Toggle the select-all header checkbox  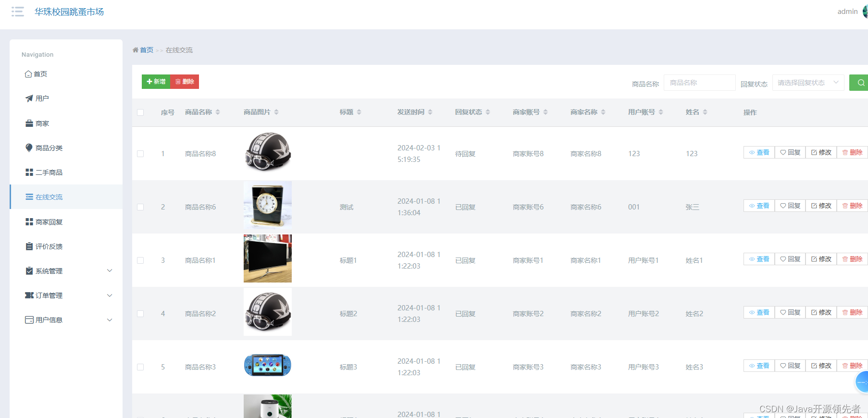tap(140, 112)
